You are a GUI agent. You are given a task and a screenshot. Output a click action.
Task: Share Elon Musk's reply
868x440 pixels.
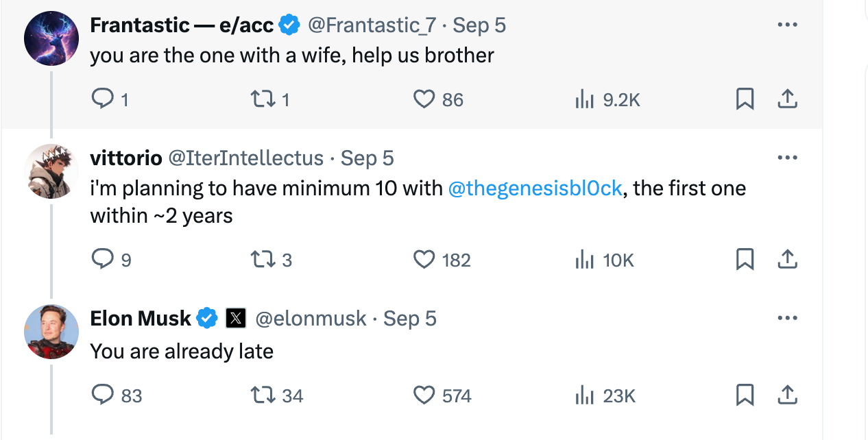click(x=788, y=395)
